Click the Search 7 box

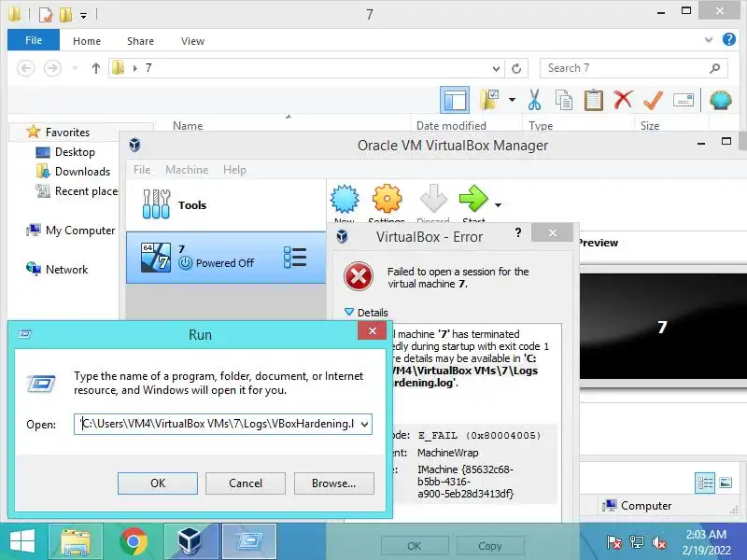[634, 68]
